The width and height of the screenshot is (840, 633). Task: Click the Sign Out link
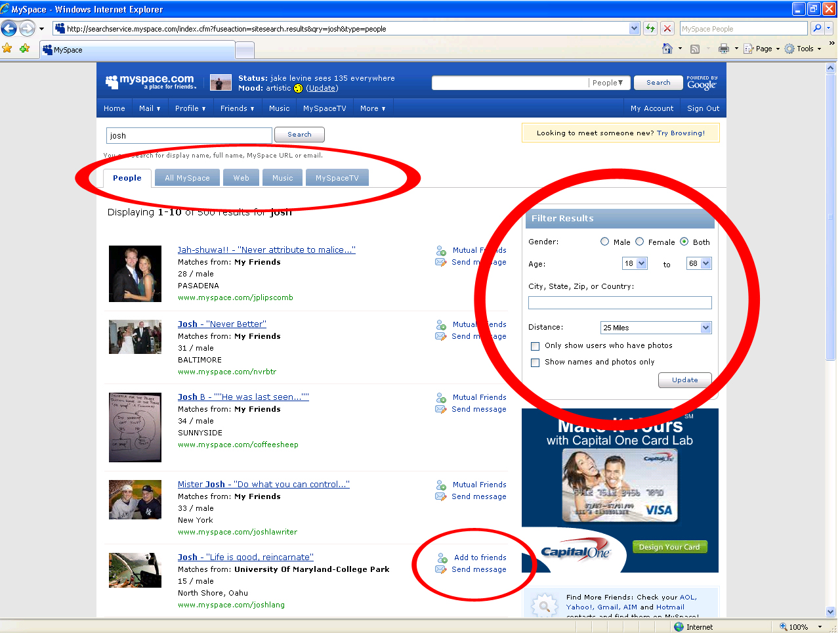coord(703,108)
